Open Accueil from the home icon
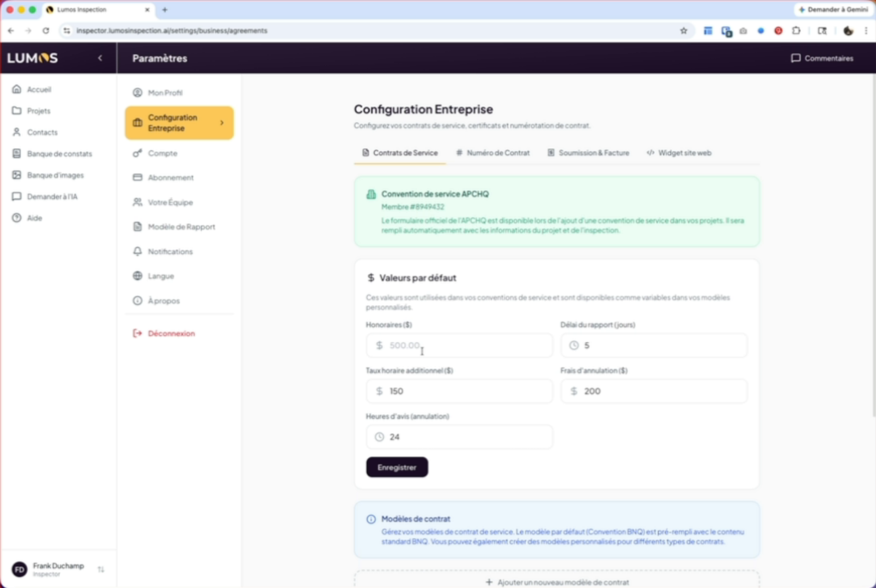Viewport: 876px width, 588px height. 17,89
